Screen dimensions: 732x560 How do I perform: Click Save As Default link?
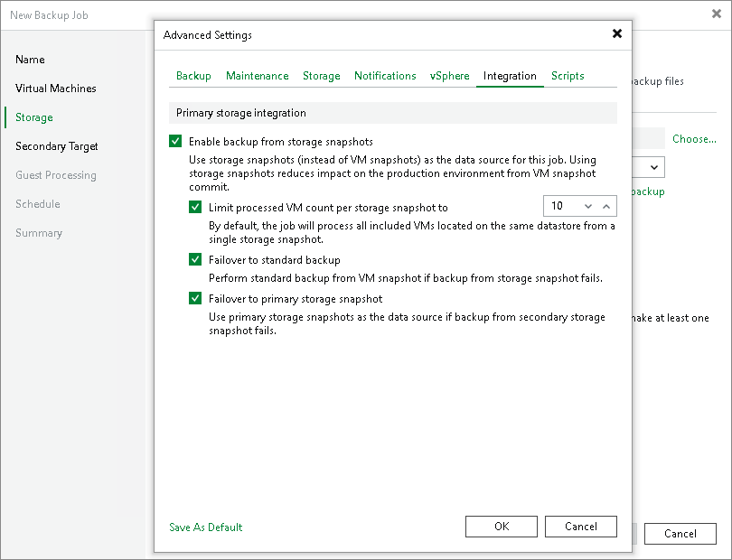(205, 527)
